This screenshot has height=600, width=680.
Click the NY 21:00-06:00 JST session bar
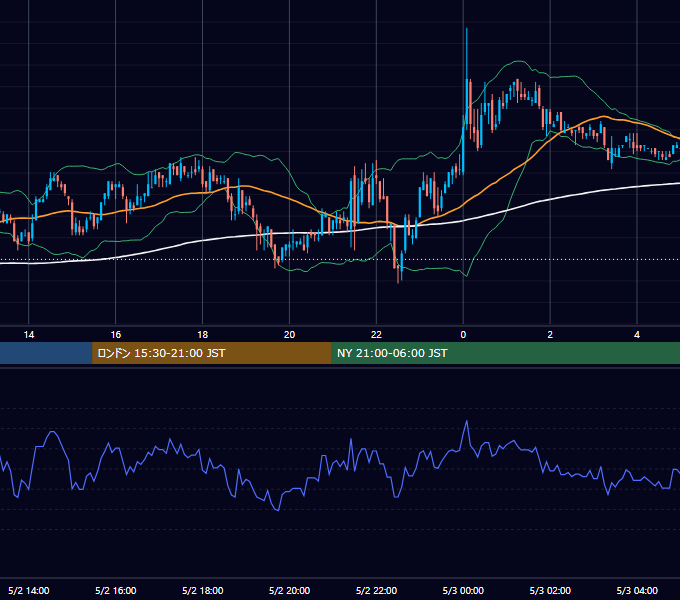(505, 353)
